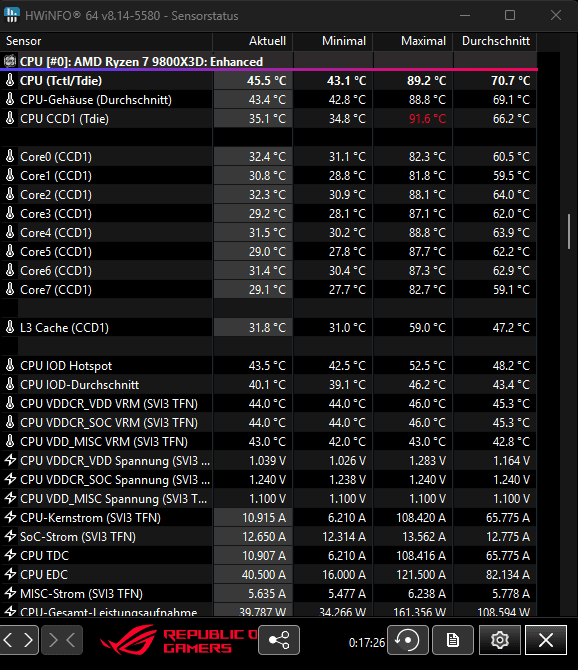Click the 1.283 V maximum VDDCR_VDD value
The height and width of the screenshot is (670, 578).
point(427,461)
